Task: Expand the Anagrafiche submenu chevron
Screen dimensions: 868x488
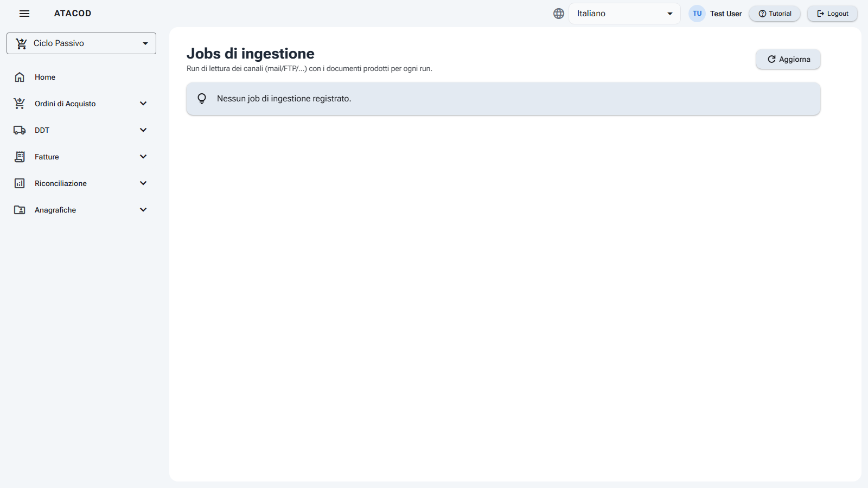Action: (143, 210)
